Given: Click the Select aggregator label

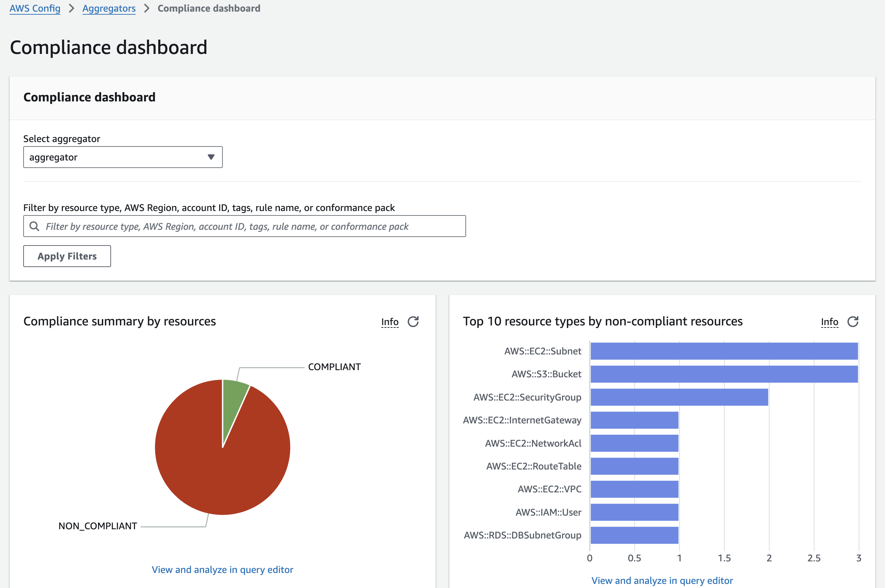Looking at the screenshot, I should coord(62,139).
